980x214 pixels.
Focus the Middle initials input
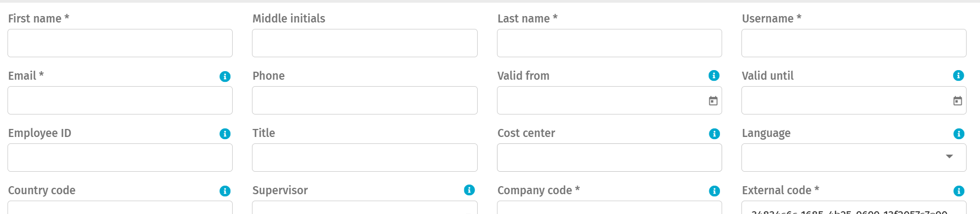click(x=365, y=43)
